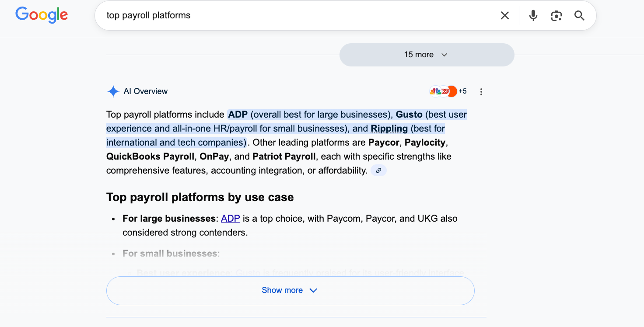This screenshot has height=327, width=644.
Task: Click the For large businesses bullet label
Action: (169, 219)
